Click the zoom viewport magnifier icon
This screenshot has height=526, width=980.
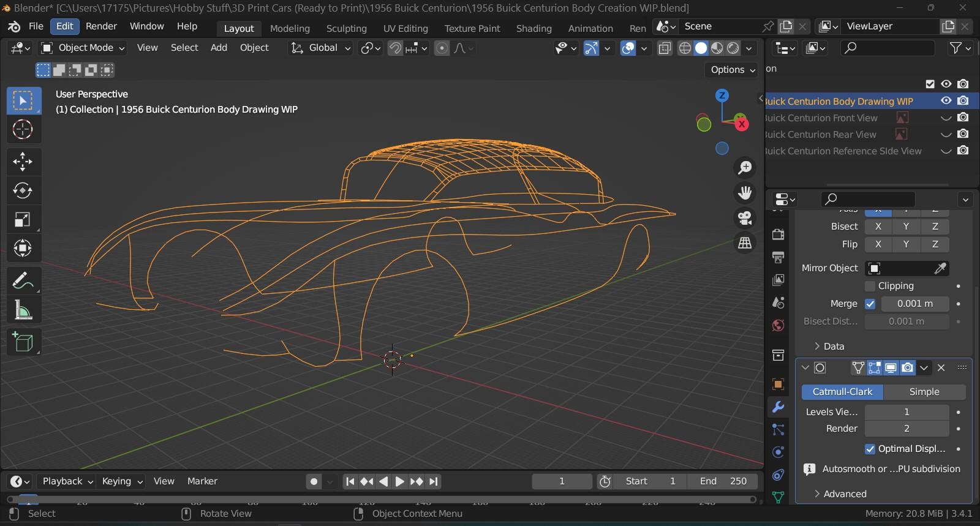pyautogui.click(x=745, y=168)
